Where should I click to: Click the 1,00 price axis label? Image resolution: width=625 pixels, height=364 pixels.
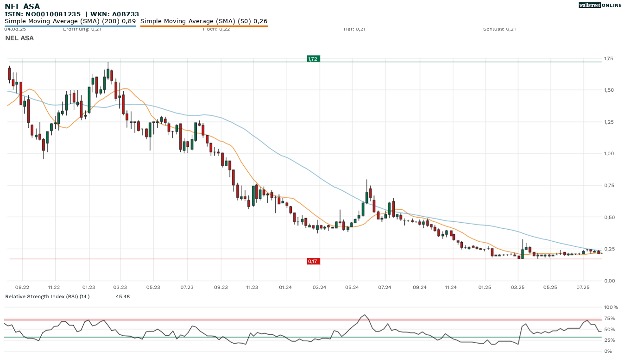608,154
